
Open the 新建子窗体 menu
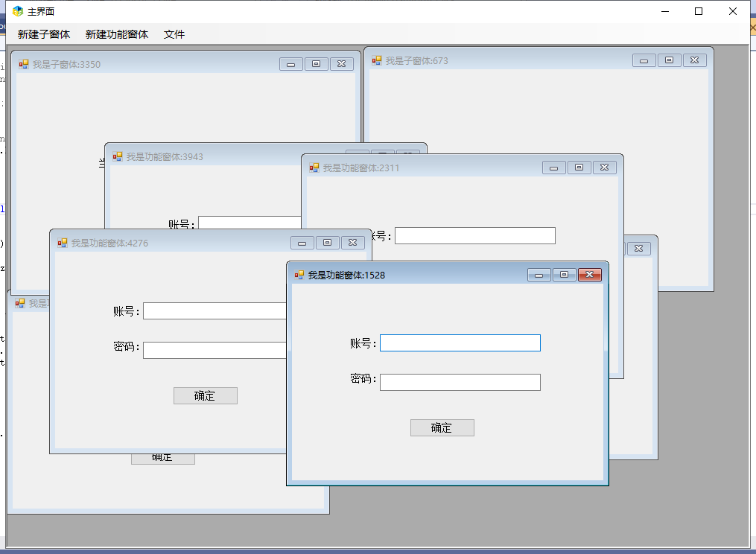point(44,34)
